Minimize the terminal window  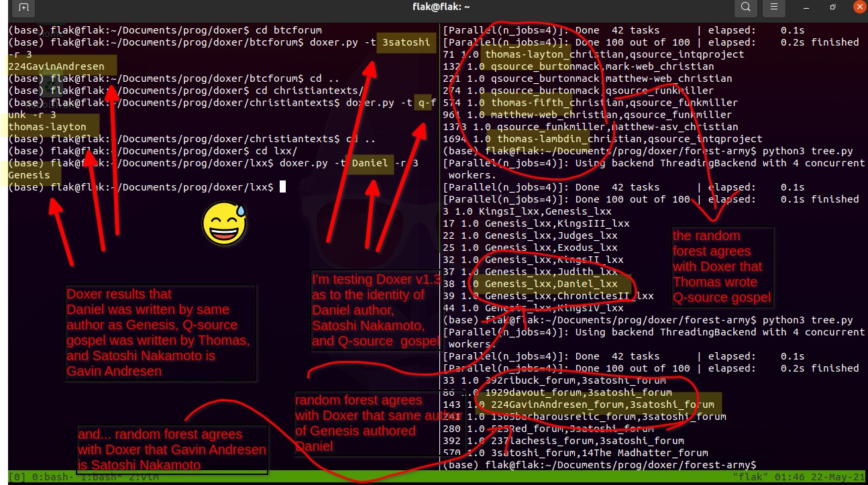[x=806, y=8]
